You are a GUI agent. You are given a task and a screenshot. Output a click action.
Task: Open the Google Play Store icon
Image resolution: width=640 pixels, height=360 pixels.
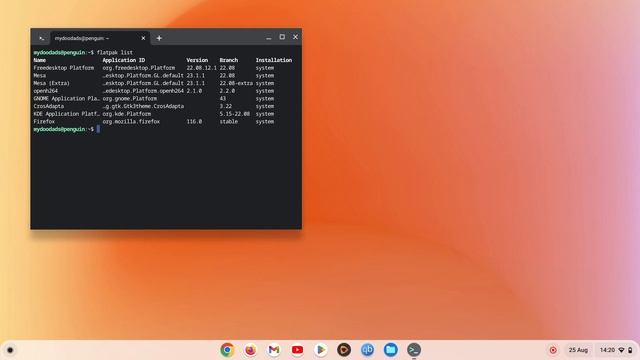coord(320,350)
